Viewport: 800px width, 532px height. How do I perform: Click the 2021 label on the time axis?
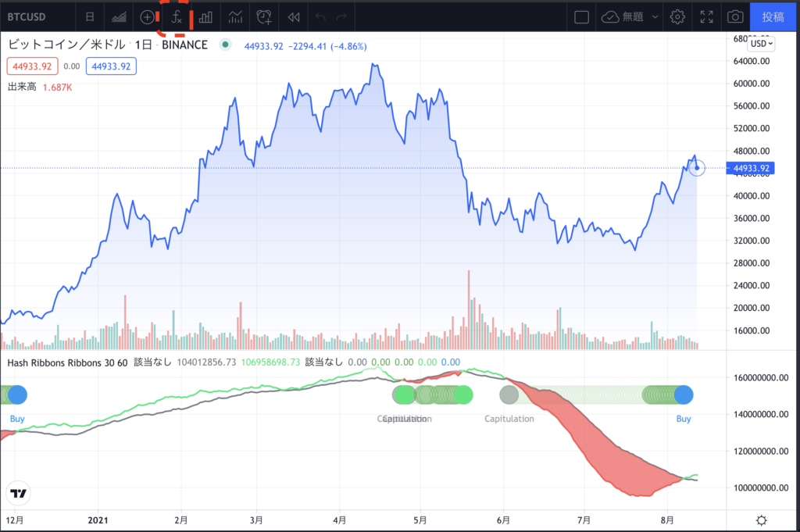(98, 520)
